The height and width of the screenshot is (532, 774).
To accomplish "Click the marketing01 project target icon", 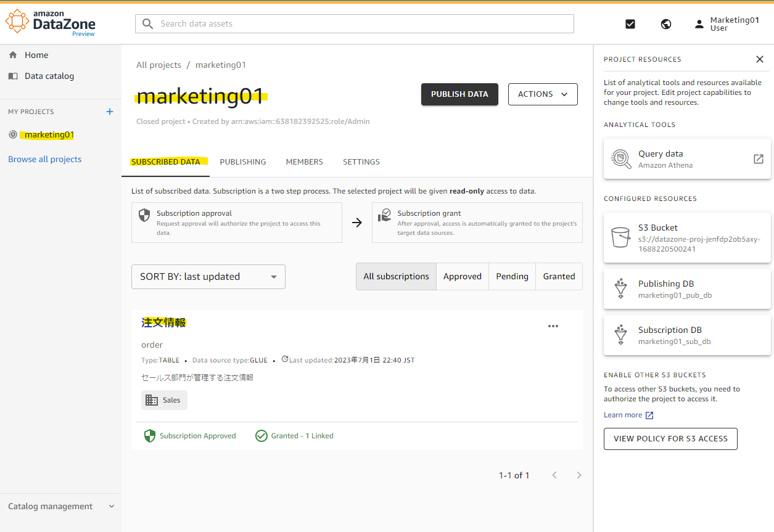I will click(x=13, y=134).
